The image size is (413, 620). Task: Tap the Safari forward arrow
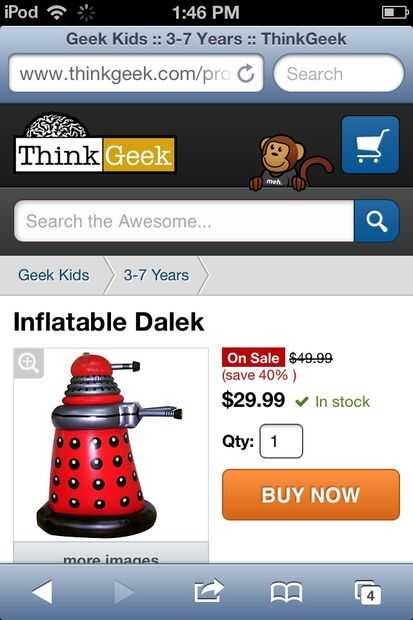123,592
